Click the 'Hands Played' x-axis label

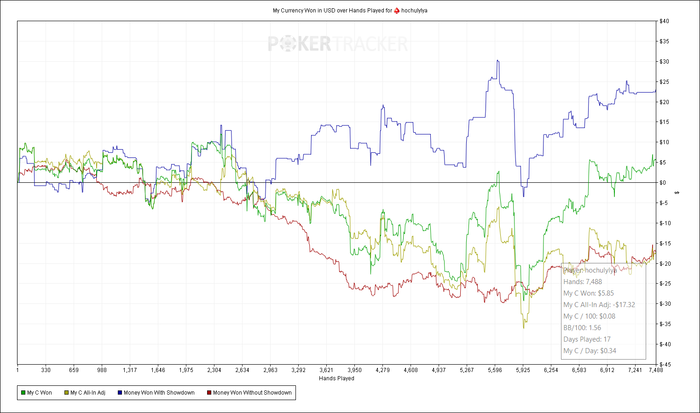click(x=336, y=378)
